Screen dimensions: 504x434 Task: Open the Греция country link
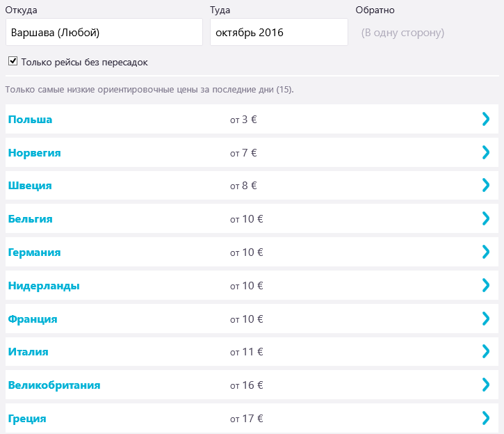click(x=28, y=419)
